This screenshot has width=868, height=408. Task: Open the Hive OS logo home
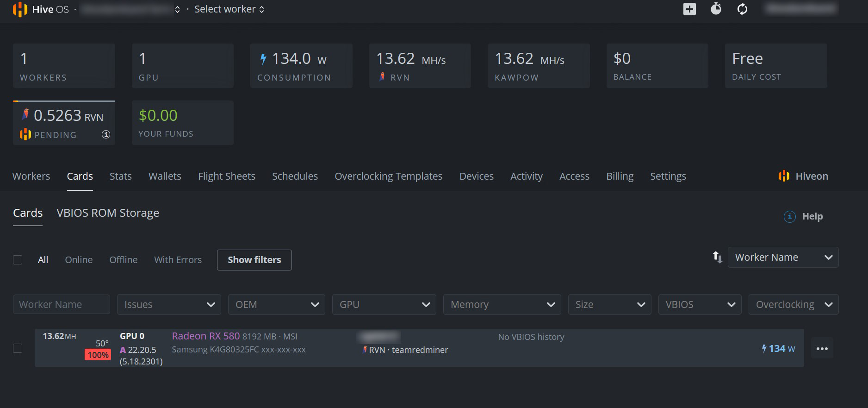pyautogui.click(x=41, y=9)
